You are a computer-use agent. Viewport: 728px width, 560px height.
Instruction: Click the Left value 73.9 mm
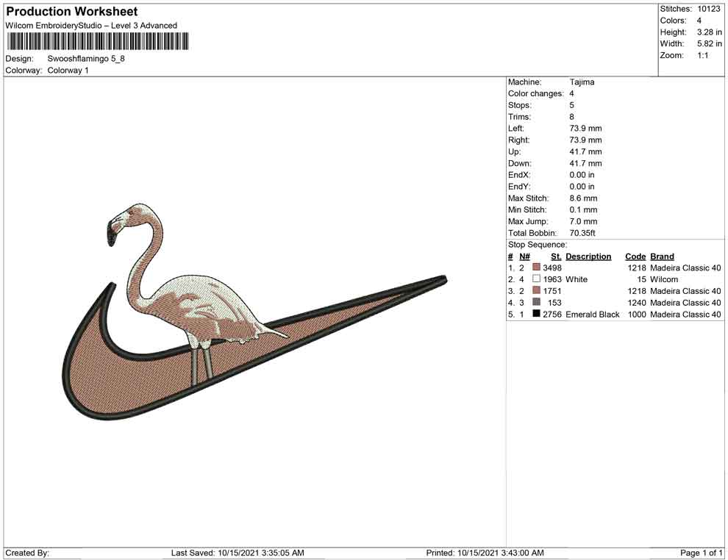tap(585, 129)
